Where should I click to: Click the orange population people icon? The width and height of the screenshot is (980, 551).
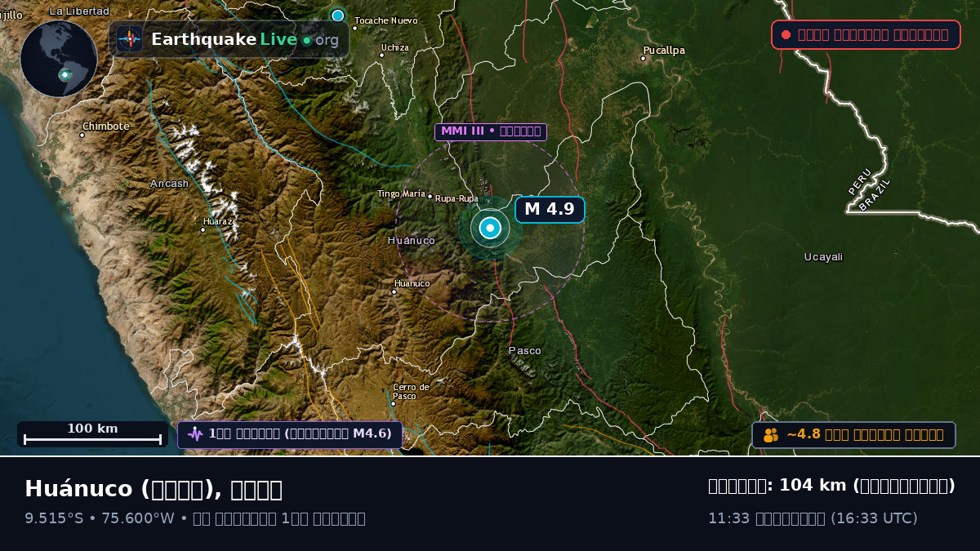[771, 435]
